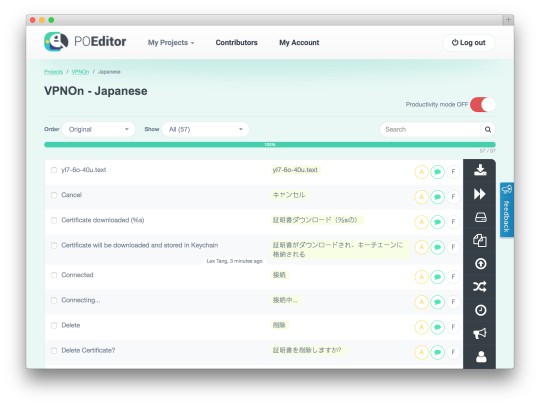Click the A icon for yl7-6o-40u.text row
The height and width of the screenshot is (406, 540).
(421, 172)
